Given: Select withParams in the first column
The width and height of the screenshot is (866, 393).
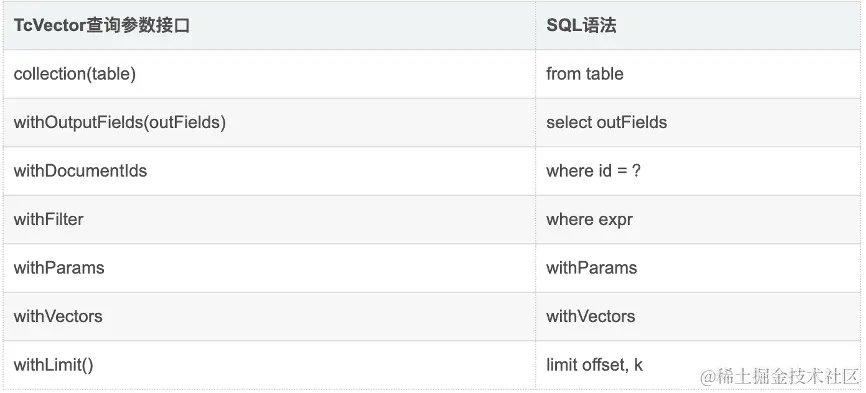Looking at the screenshot, I should [x=59, y=268].
